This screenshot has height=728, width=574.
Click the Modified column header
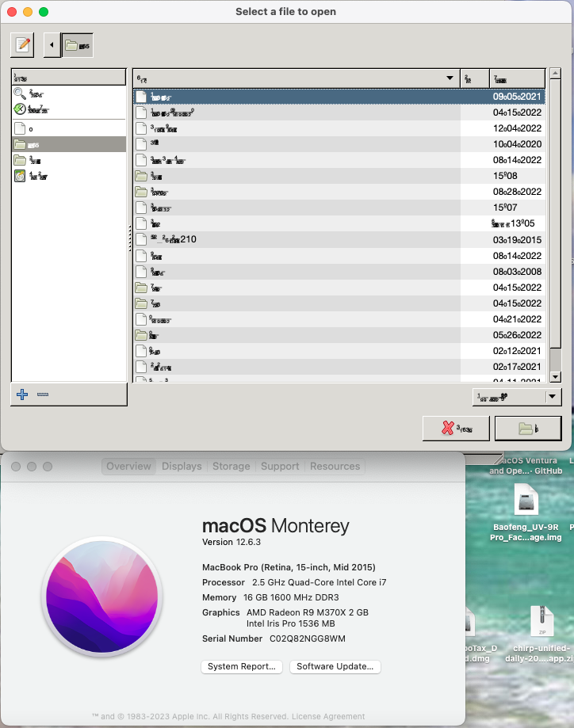click(x=517, y=78)
